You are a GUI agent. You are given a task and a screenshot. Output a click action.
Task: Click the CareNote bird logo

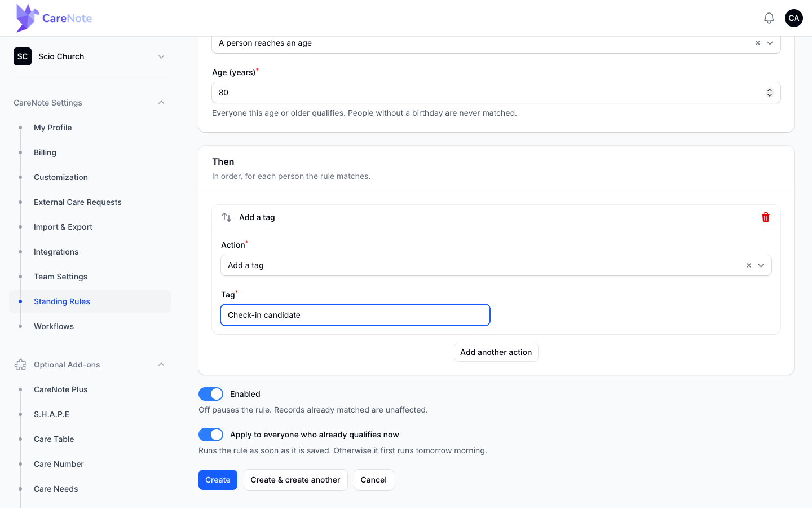pyautogui.click(x=27, y=18)
